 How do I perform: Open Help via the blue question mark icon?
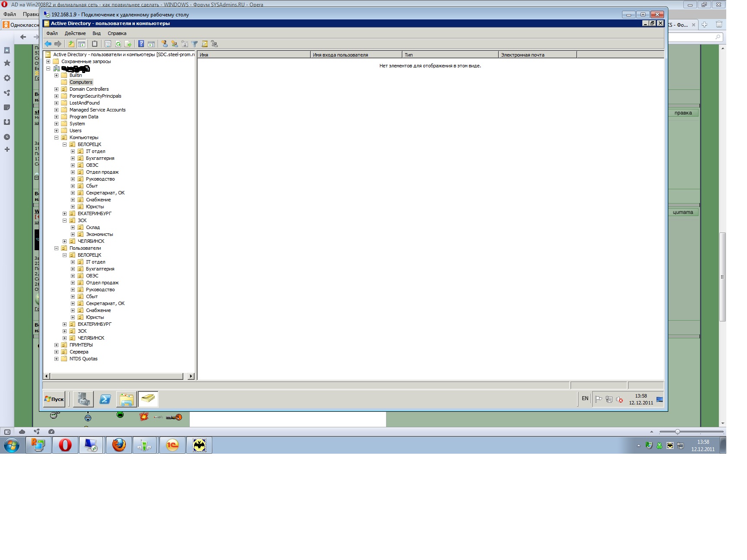(141, 44)
